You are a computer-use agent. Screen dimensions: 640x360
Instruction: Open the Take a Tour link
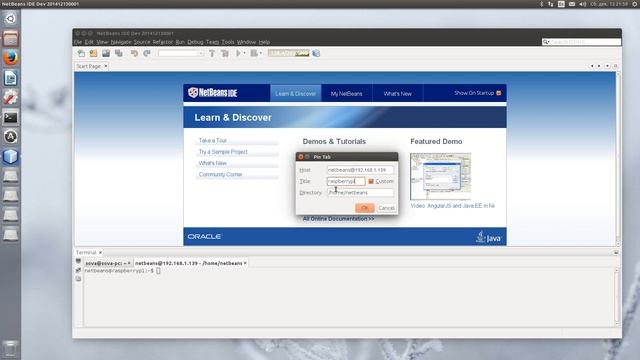pos(213,140)
